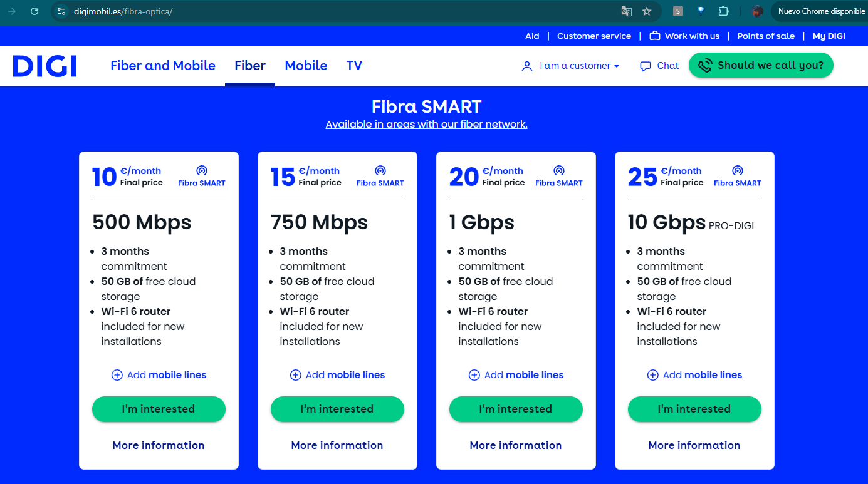Click the 750 Mbps speed text
Viewport: 868px width, 484px height.
point(319,222)
